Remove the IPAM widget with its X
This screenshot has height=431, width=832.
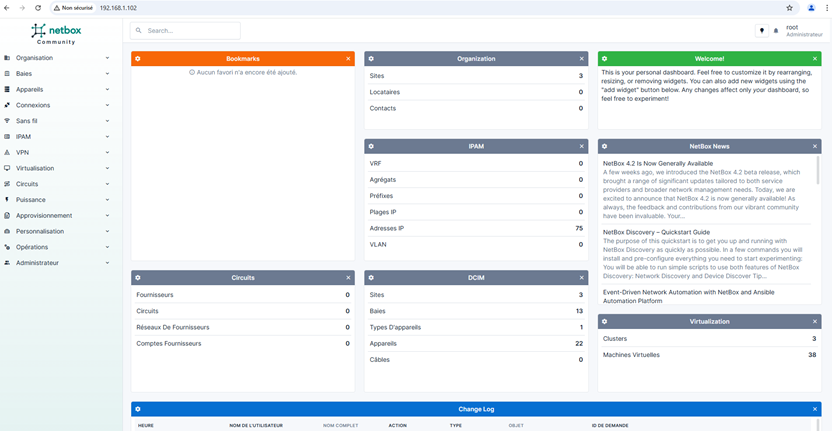pyautogui.click(x=582, y=146)
